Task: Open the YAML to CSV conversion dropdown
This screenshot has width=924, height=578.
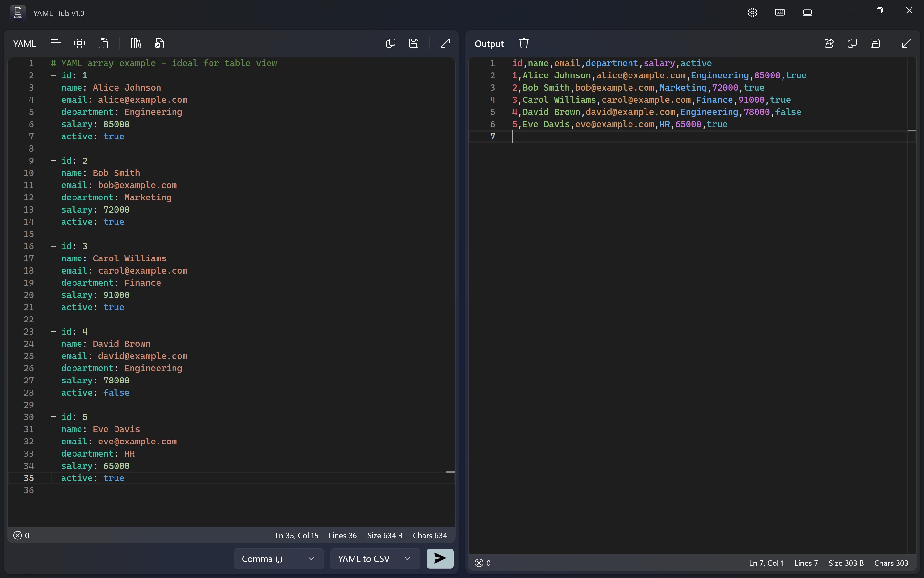Action: click(x=375, y=558)
